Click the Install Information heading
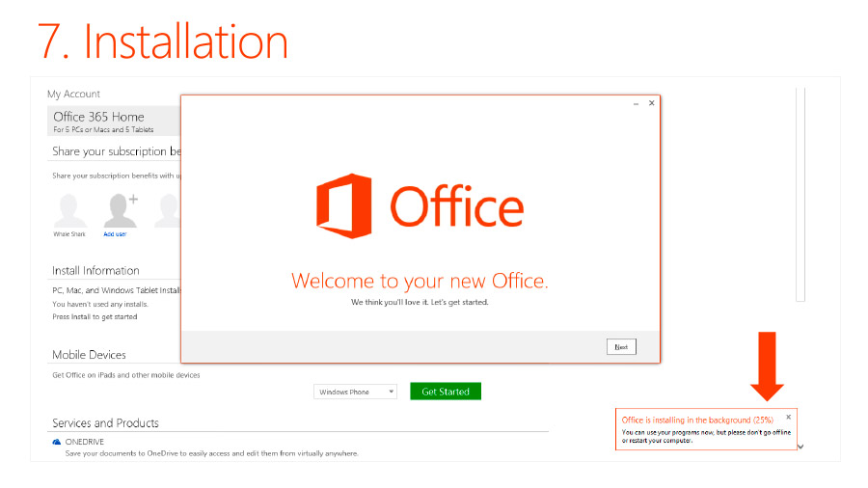This screenshot has width=868, height=488. 95,271
